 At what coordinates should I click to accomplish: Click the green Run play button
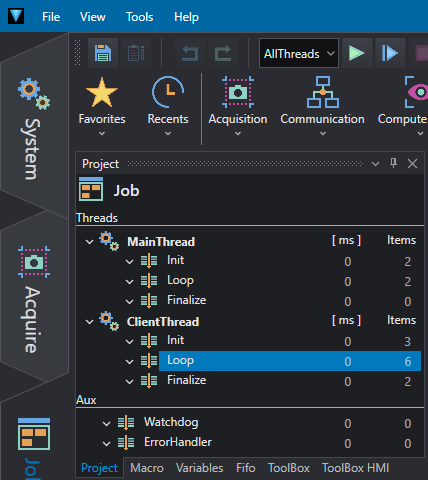(x=357, y=53)
